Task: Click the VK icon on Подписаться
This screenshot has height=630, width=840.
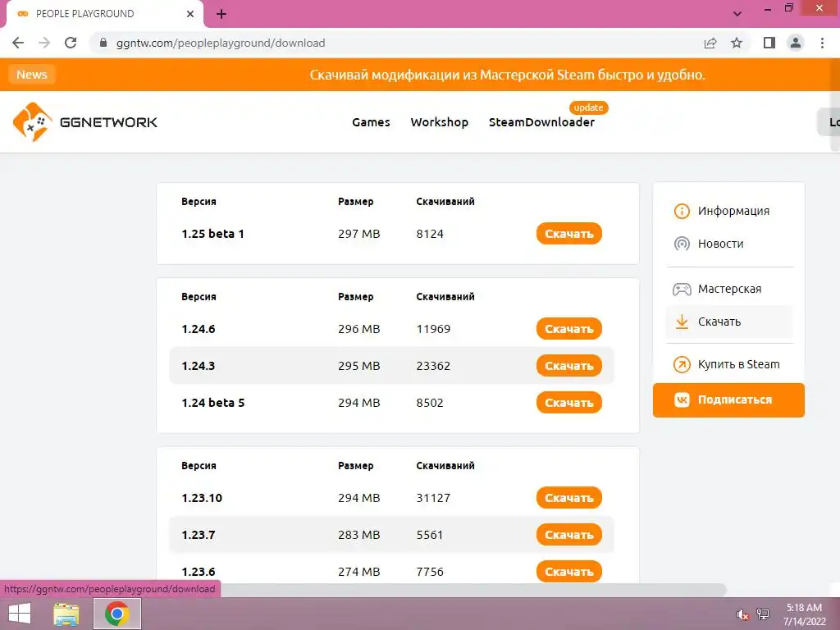Action: coord(682,399)
